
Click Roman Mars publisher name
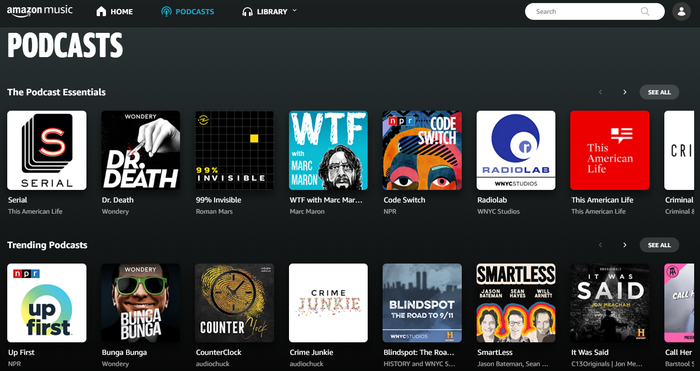click(x=214, y=212)
